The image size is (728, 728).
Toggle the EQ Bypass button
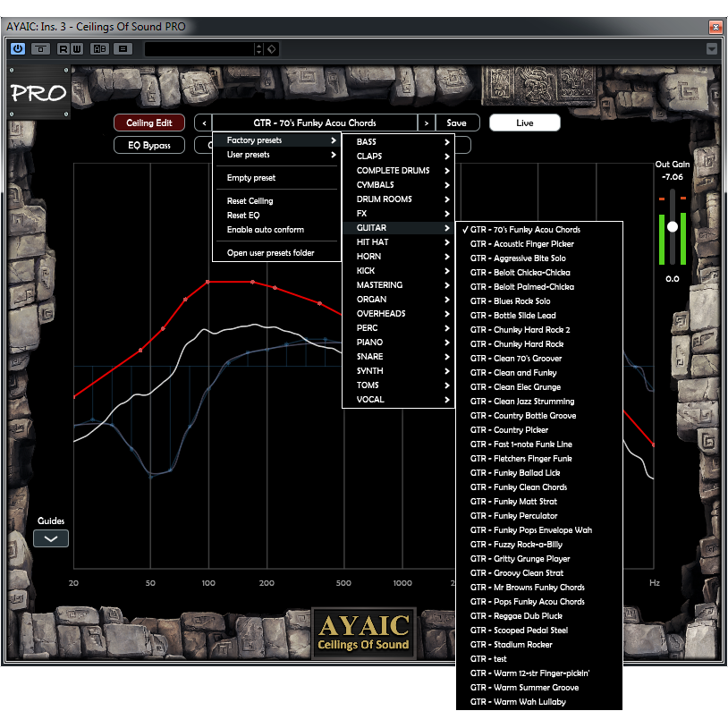[x=149, y=145]
